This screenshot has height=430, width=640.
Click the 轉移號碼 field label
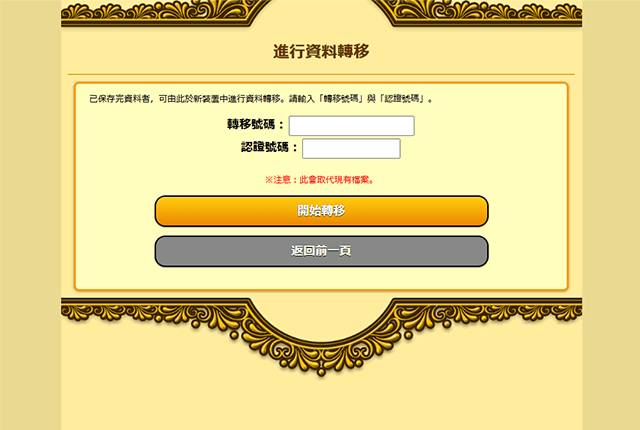click(255, 125)
